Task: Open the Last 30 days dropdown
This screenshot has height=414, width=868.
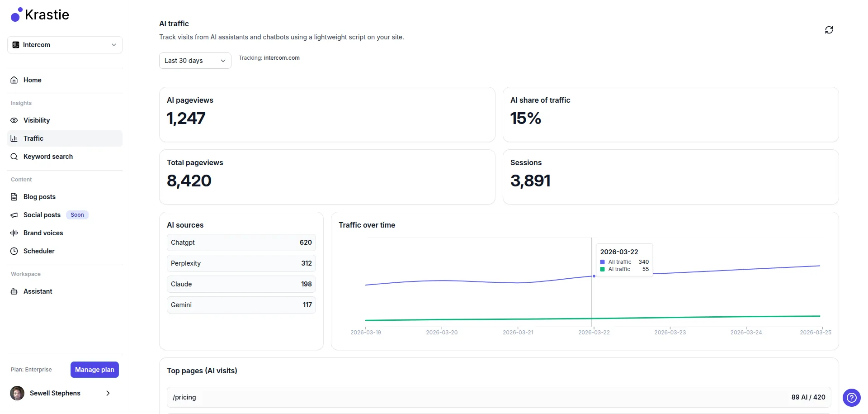Action: pyautogui.click(x=195, y=61)
